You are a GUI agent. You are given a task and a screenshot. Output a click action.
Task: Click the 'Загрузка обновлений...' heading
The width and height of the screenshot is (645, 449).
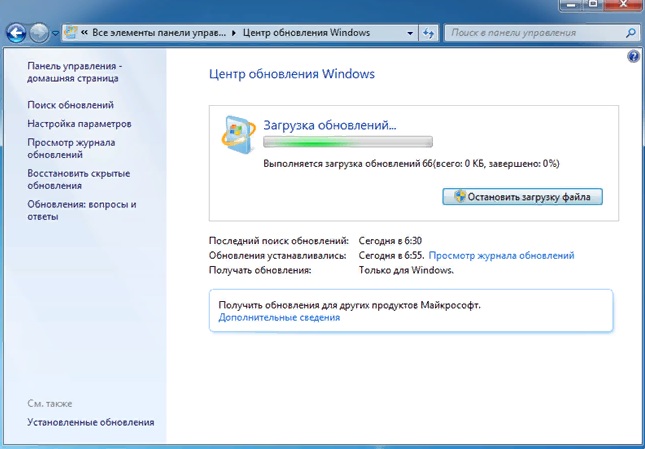pyautogui.click(x=329, y=125)
